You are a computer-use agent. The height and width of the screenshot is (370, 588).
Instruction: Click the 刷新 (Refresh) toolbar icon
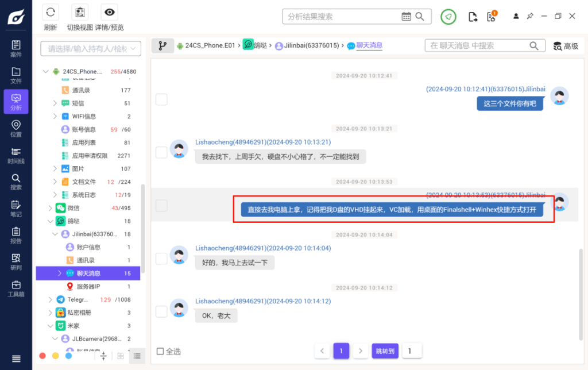[51, 11]
